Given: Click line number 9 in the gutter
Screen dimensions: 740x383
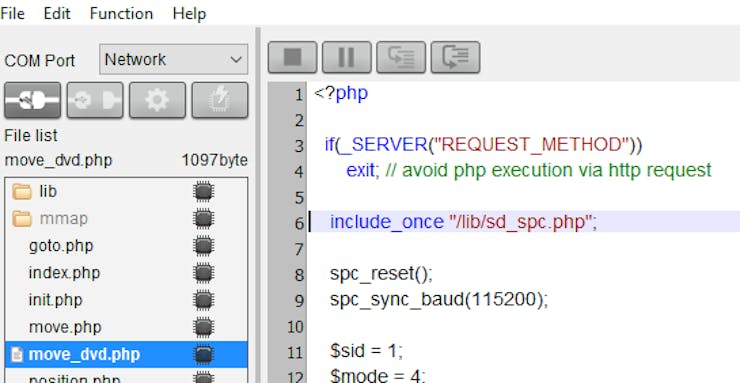Looking at the screenshot, I should [299, 300].
